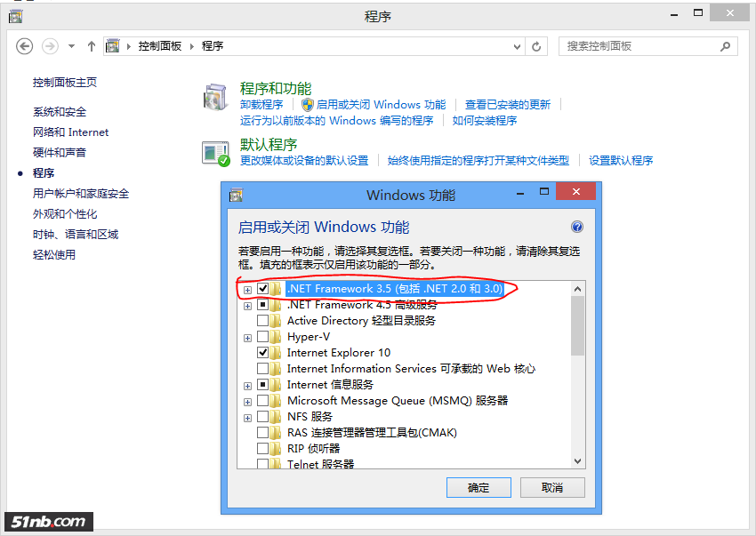Click 始终使用指定的程序打开某种文件类型 link
This screenshot has height=536, width=756.
(x=479, y=161)
